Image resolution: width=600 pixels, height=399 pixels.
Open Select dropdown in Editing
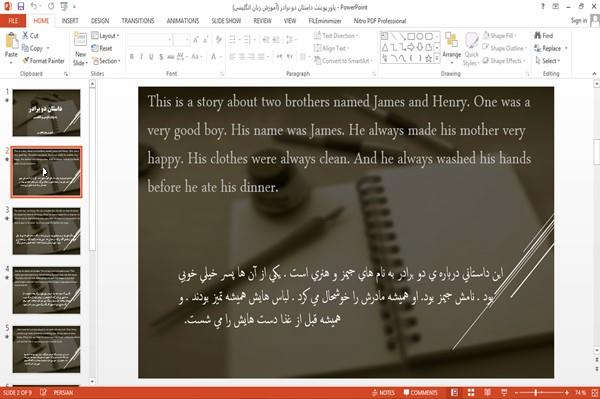point(548,61)
